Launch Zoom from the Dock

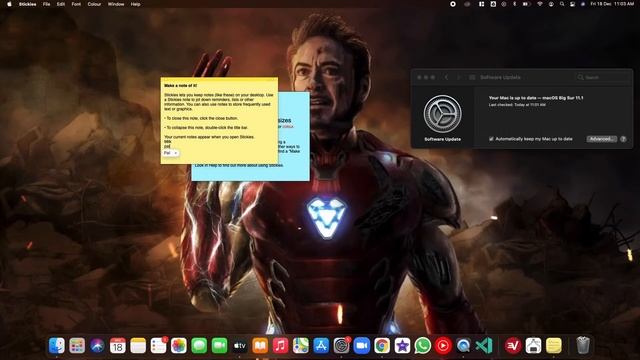pos(362,346)
